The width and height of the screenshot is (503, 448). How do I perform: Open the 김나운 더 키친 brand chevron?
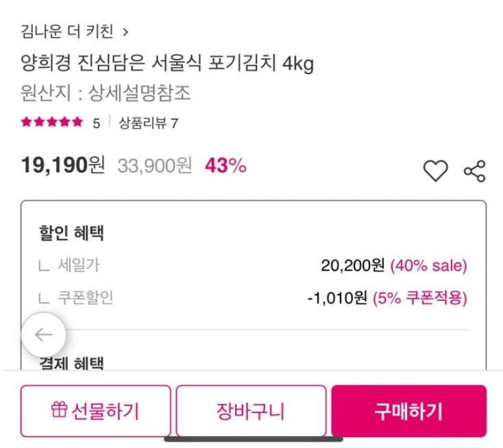pyautogui.click(x=126, y=32)
